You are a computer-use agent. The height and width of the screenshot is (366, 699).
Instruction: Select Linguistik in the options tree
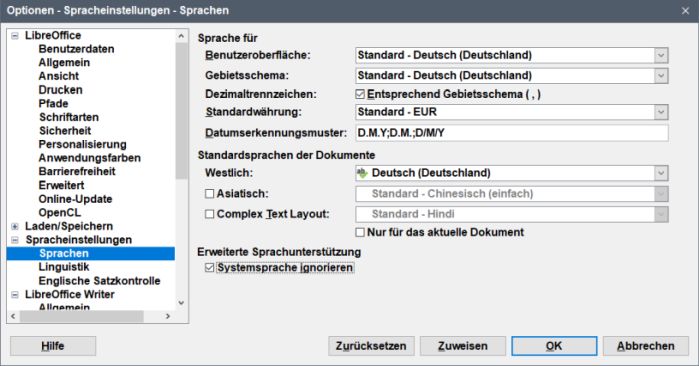coord(64,267)
